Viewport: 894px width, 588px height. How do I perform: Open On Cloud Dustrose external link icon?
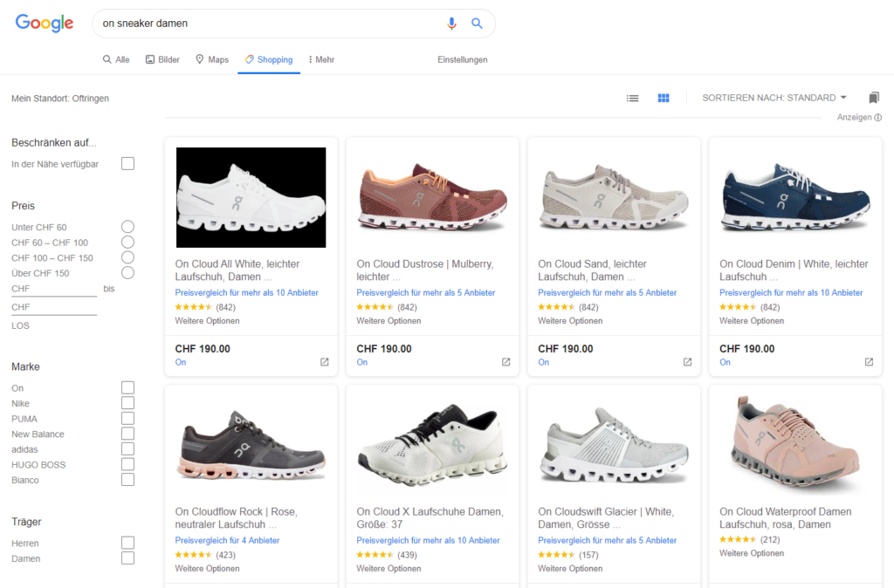pos(505,362)
